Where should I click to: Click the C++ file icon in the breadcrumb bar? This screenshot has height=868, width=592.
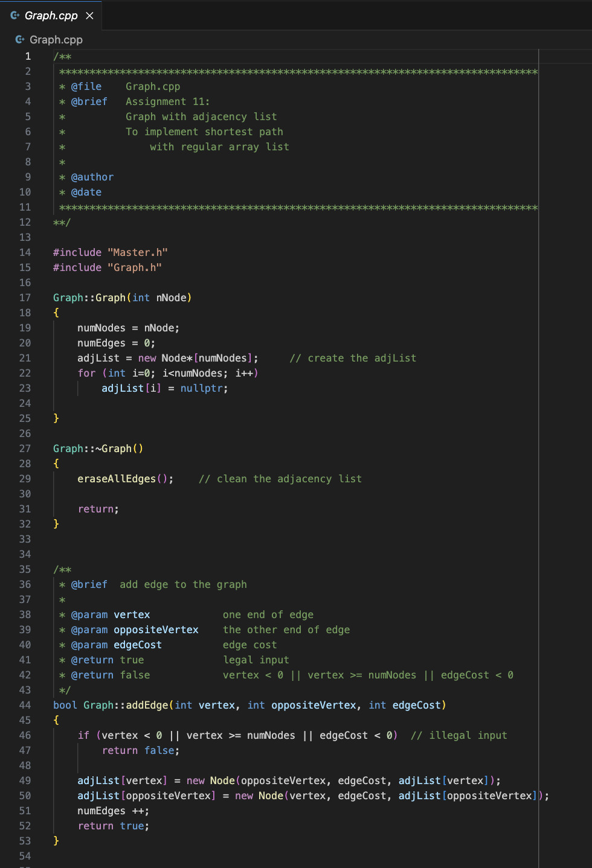point(20,40)
